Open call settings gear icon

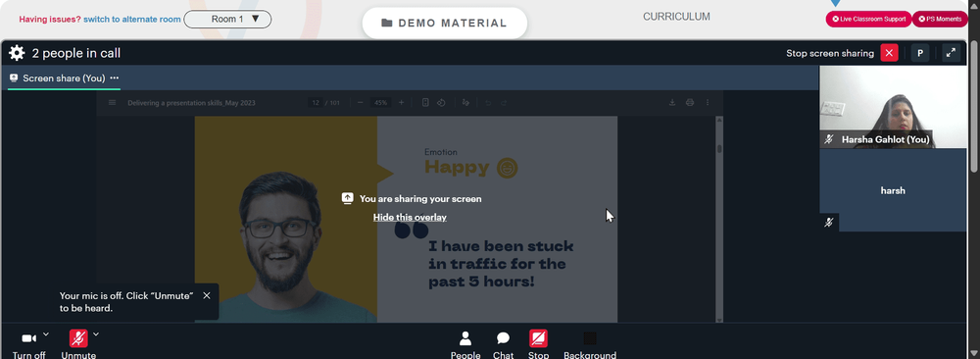click(x=17, y=53)
